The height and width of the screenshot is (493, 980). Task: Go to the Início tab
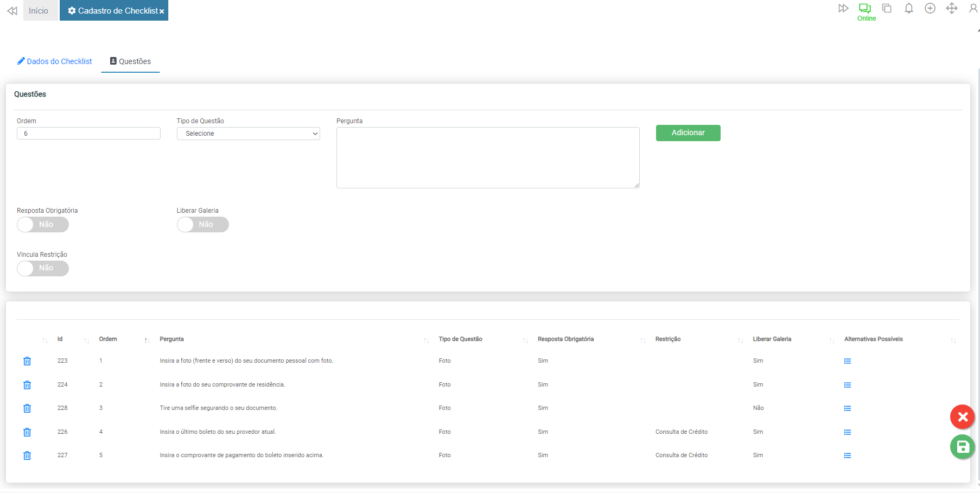pyautogui.click(x=39, y=11)
